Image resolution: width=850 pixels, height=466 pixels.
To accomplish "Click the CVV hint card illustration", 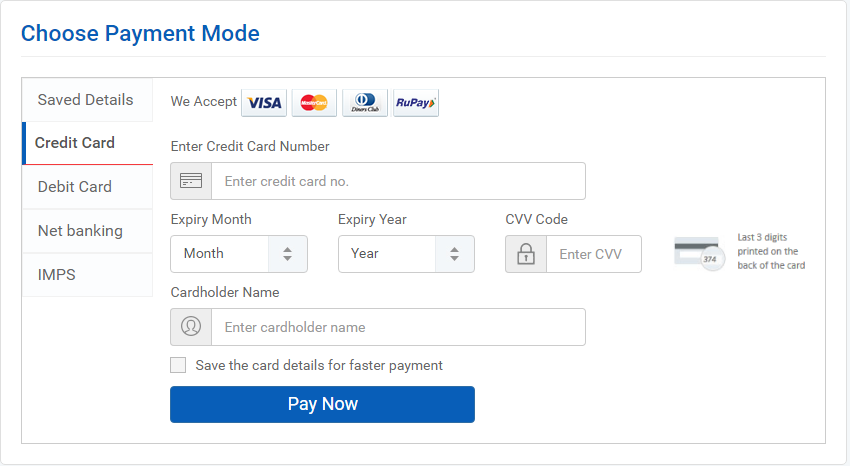I will pyautogui.click(x=699, y=253).
